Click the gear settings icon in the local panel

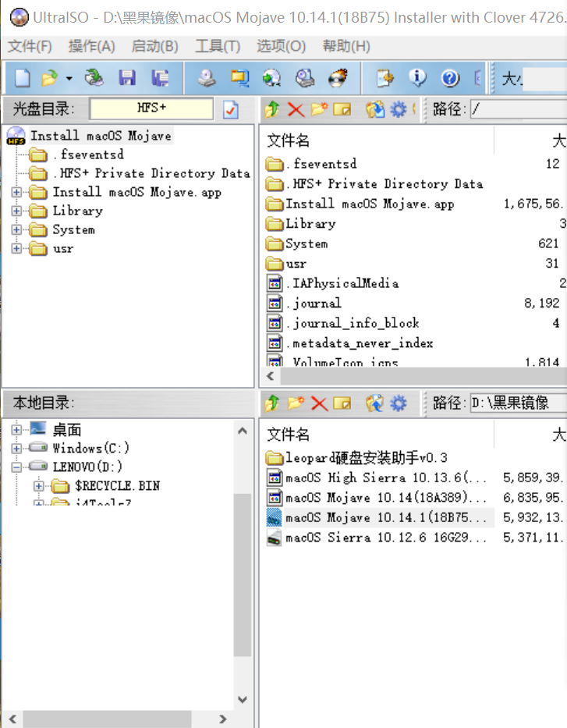pos(398,403)
